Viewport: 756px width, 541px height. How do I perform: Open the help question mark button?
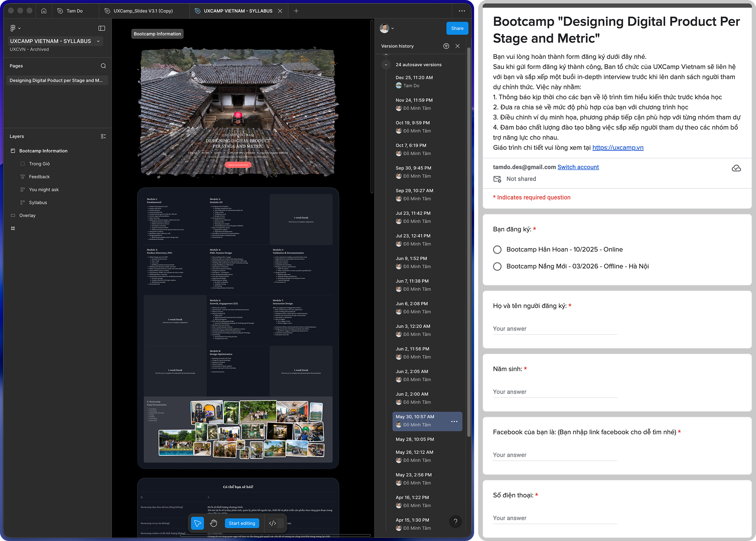[456, 521]
